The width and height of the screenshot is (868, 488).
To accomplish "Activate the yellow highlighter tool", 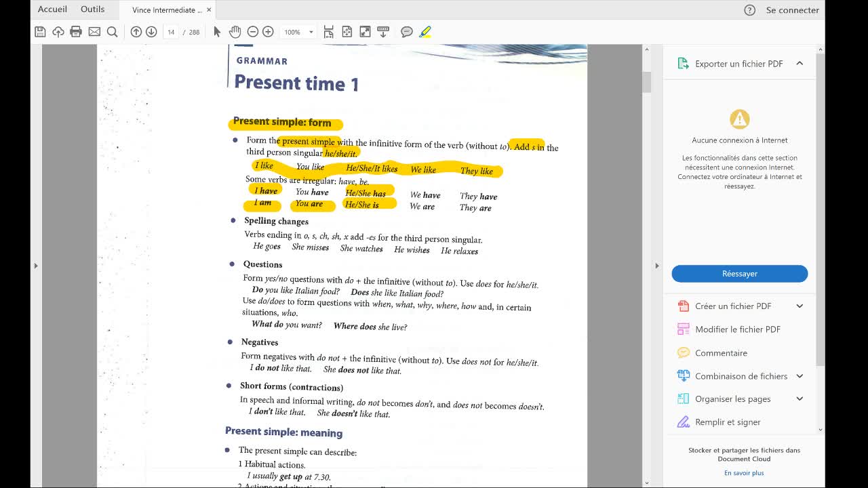I will pyautogui.click(x=425, y=32).
